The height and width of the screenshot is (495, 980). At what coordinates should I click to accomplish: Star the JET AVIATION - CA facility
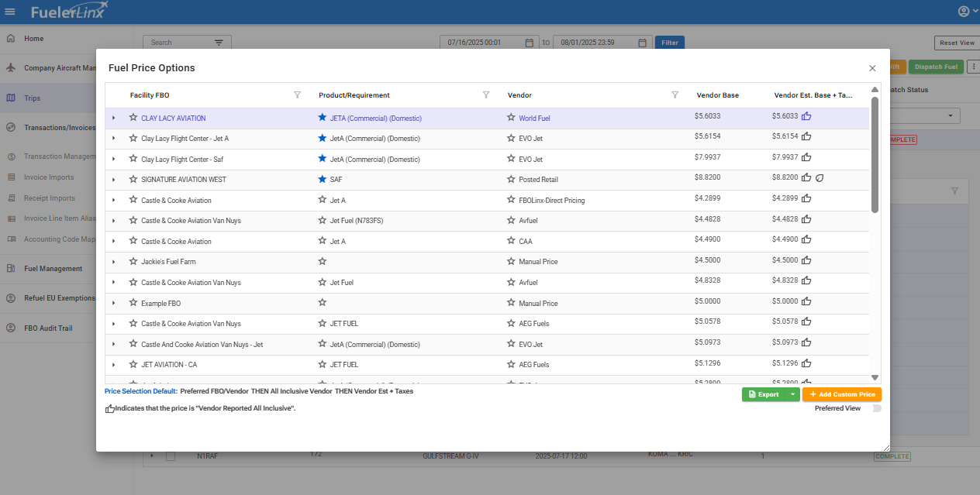pos(133,364)
